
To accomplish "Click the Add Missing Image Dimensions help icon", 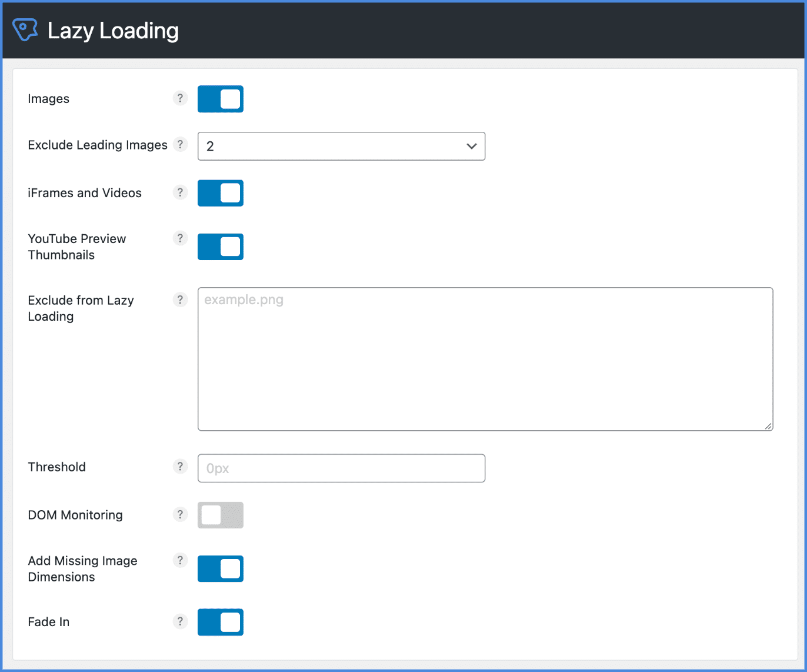I will pyautogui.click(x=180, y=560).
